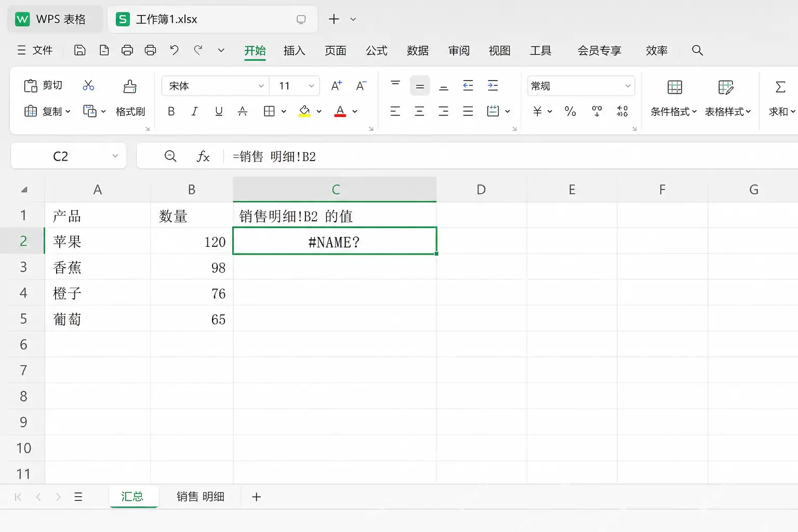Toggle italic formatting

click(x=195, y=111)
